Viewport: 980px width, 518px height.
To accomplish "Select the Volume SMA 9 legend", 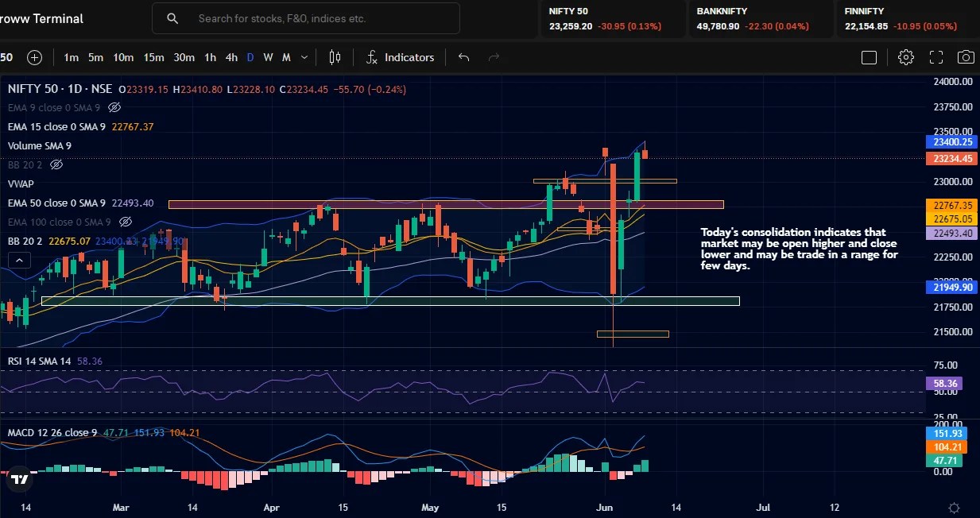I will 40,145.
